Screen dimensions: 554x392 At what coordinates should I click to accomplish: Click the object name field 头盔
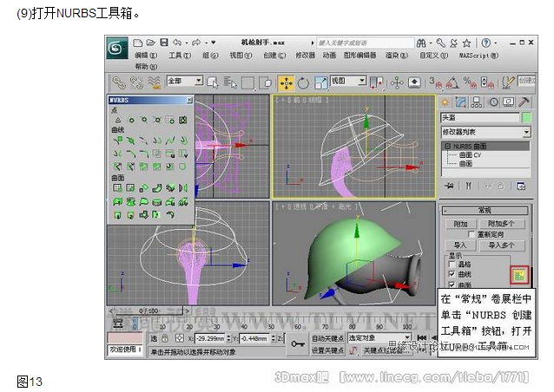(480, 117)
